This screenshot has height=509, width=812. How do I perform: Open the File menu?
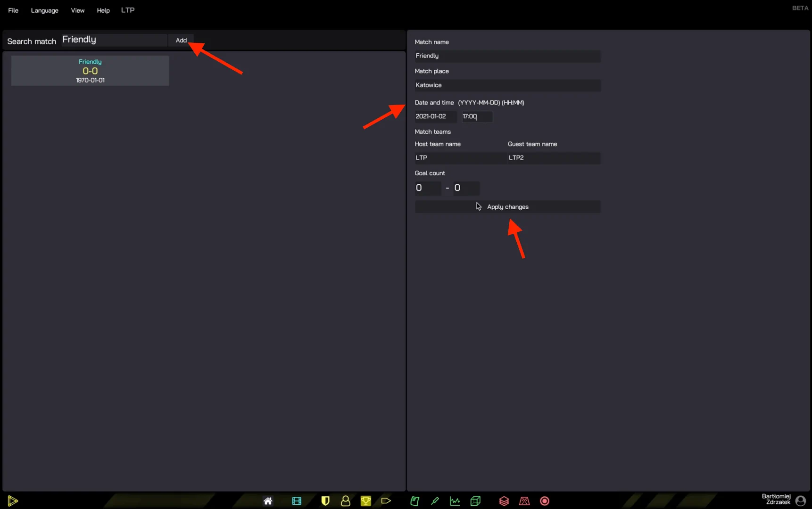(13, 10)
